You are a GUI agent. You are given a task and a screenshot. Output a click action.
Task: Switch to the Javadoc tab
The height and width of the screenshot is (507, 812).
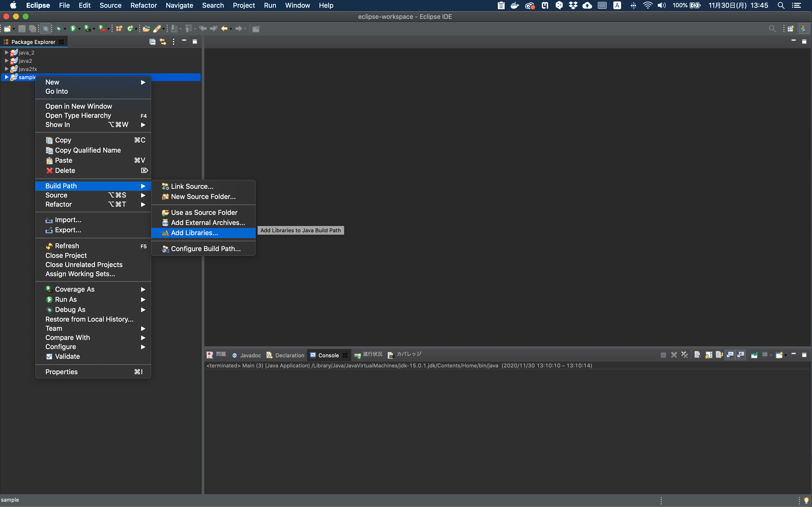pyautogui.click(x=250, y=355)
